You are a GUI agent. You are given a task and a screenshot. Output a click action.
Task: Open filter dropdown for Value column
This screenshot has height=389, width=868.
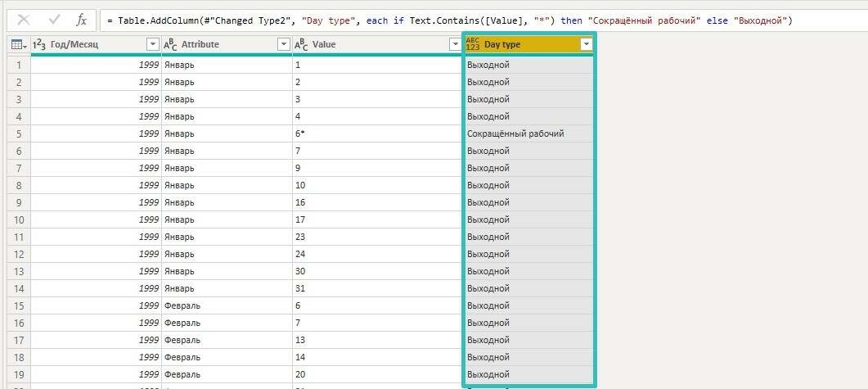pos(455,45)
